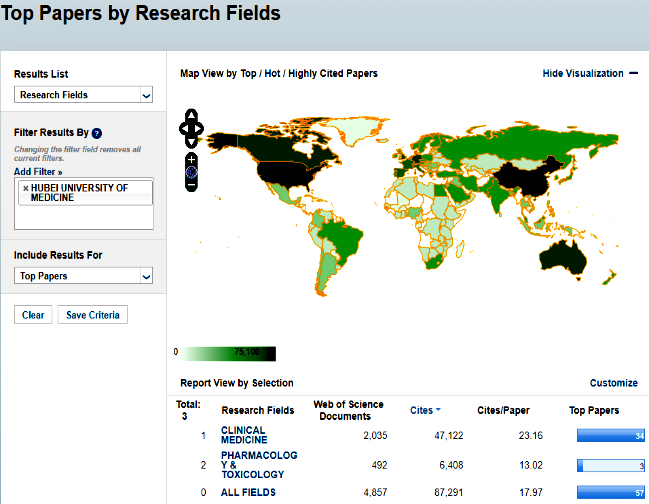Sort by Cites descending arrow

[438, 409]
